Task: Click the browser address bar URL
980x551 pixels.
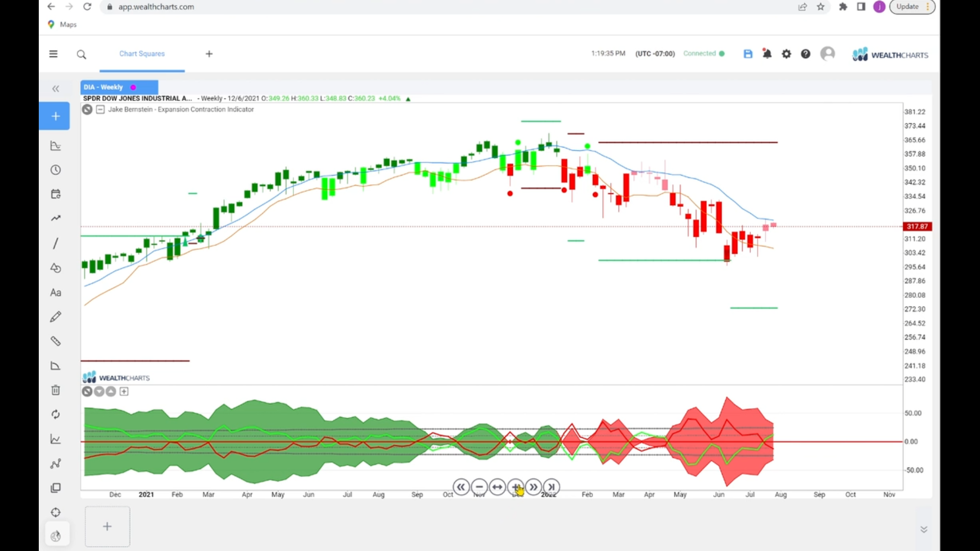Action: [156, 7]
